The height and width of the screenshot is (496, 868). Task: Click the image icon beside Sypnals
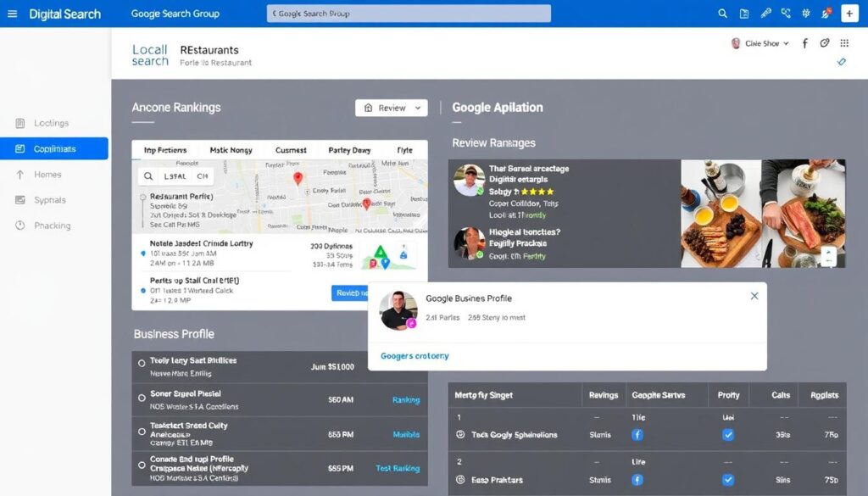(20, 200)
